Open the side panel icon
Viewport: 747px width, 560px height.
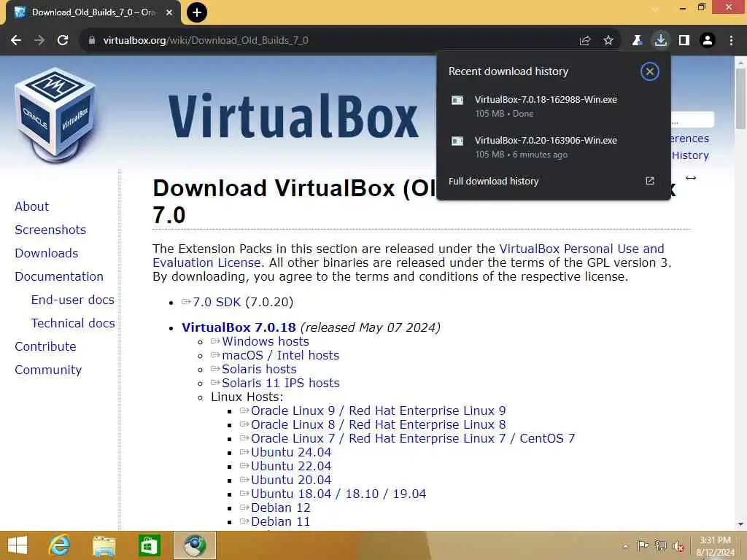click(684, 41)
